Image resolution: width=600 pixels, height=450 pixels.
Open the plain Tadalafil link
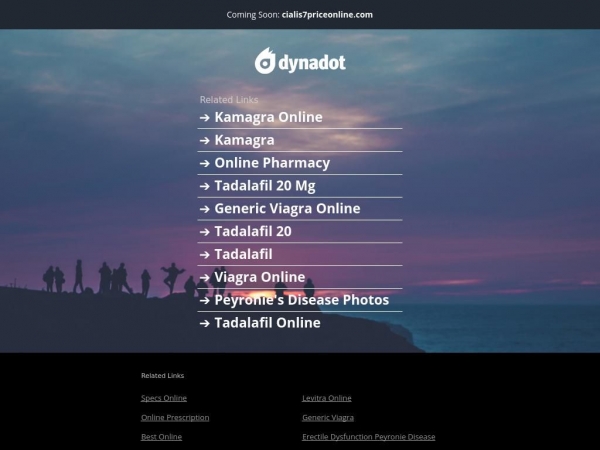243,254
